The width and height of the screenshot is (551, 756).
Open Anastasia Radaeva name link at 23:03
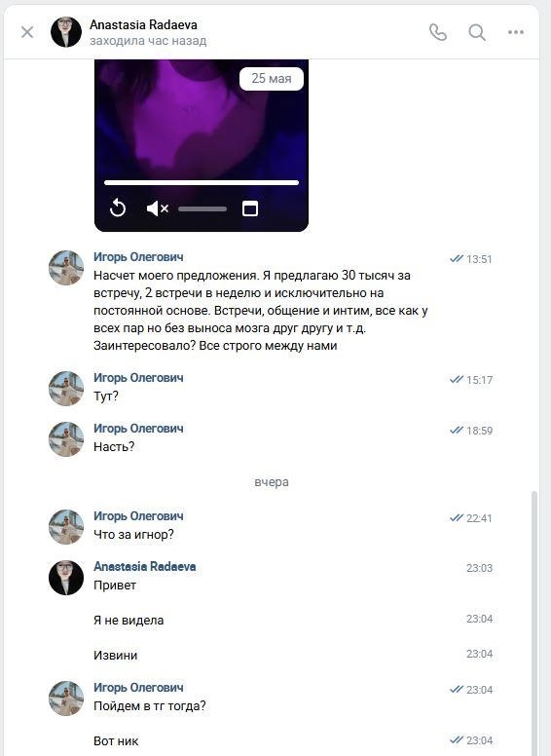coord(144,567)
